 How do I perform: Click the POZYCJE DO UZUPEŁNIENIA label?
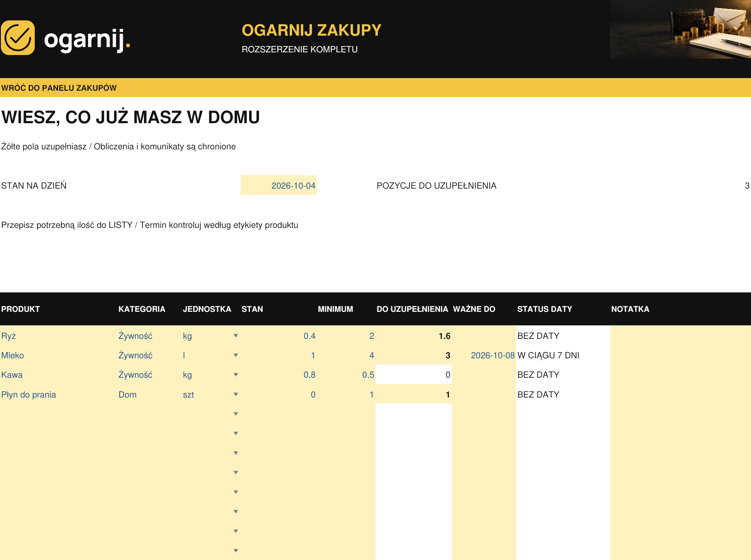[x=436, y=185]
